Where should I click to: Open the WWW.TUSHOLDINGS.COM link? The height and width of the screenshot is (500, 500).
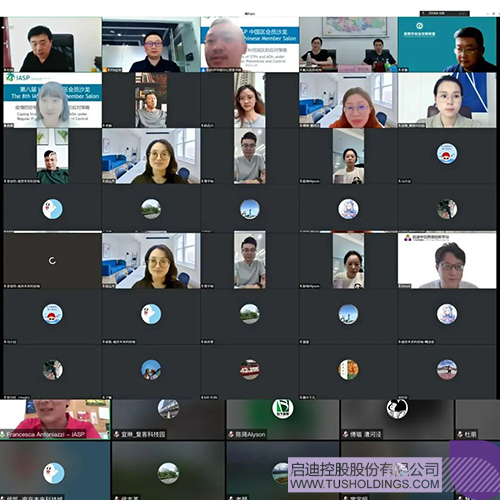[x=365, y=484]
